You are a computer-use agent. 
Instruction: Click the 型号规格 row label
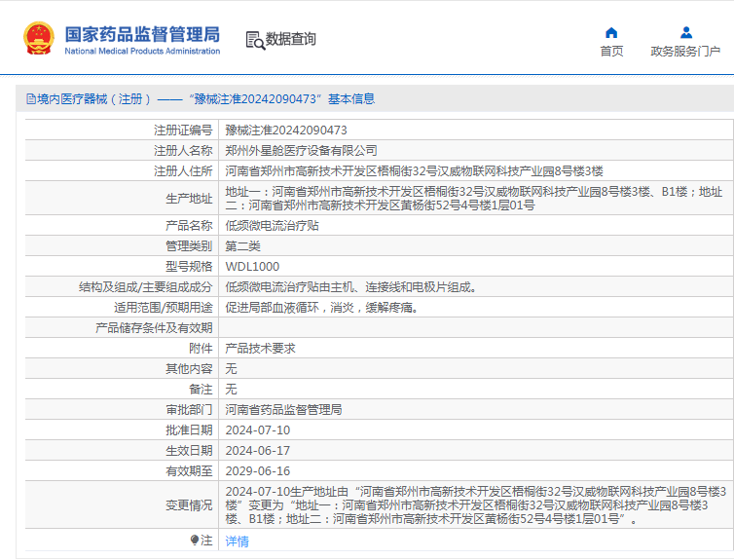(189, 267)
